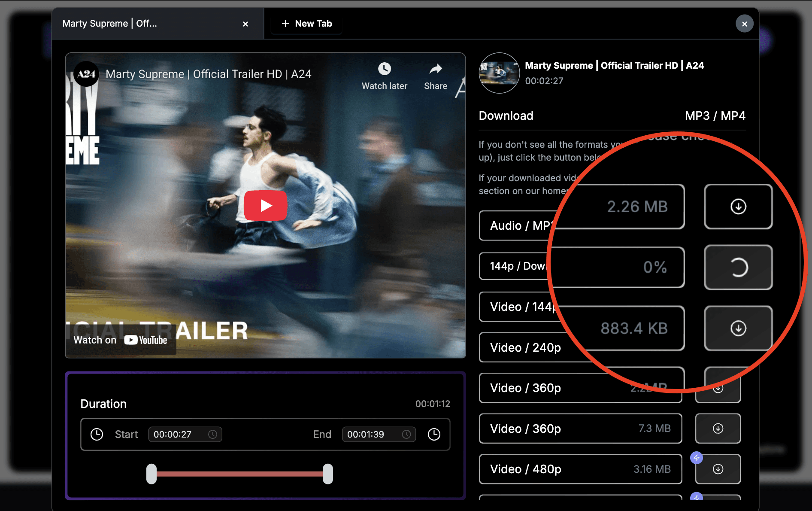The image size is (812, 511).
Task: Click the right trim slider handle
Action: pyautogui.click(x=328, y=474)
